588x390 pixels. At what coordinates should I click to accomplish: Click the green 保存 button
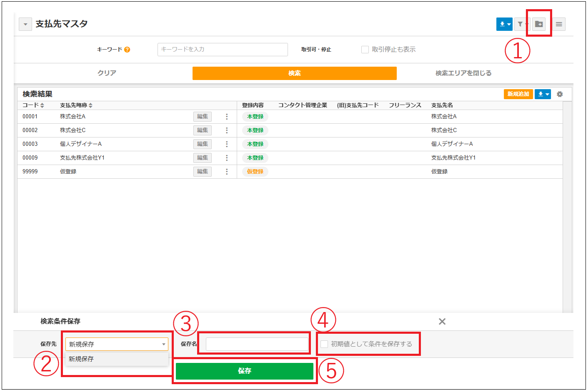pos(244,371)
